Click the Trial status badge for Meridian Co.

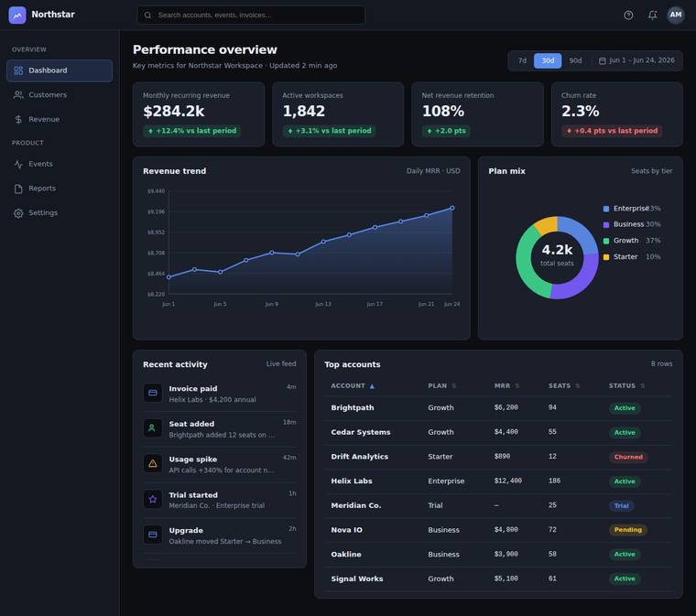pyautogui.click(x=621, y=505)
